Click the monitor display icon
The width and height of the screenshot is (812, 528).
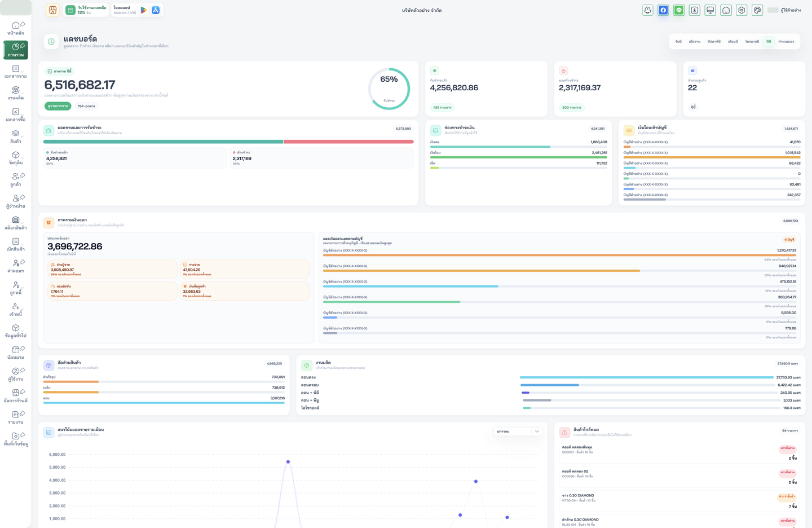click(710, 10)
